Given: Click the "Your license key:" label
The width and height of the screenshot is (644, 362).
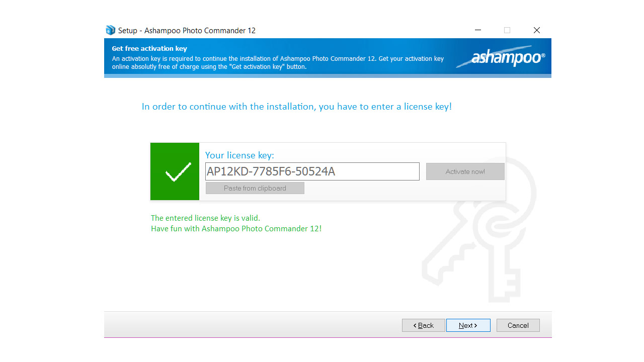Looking at the screenshot, I should (239, 155).
